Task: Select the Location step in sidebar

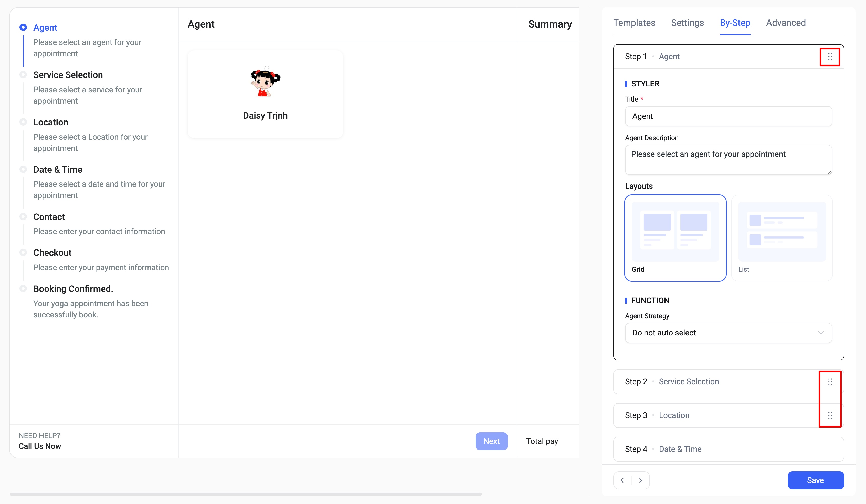Action: tap(50, 122)
